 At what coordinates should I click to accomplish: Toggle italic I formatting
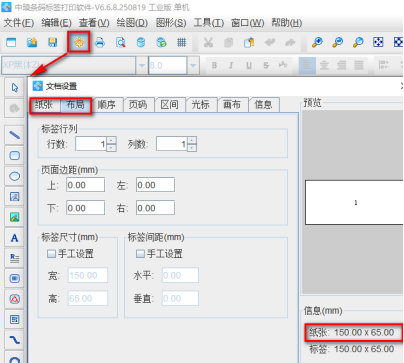pyautogui.click(x=231, y=65)
